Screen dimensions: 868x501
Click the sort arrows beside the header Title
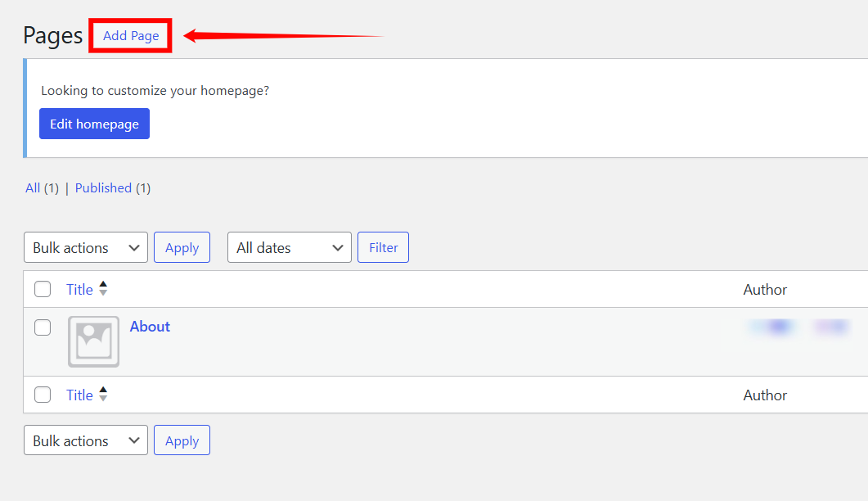pyautogui.click(x=103, y=289)
